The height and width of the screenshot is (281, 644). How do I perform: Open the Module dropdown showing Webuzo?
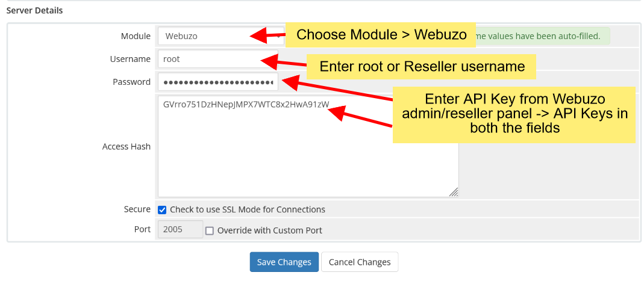(x=205, y=36)
